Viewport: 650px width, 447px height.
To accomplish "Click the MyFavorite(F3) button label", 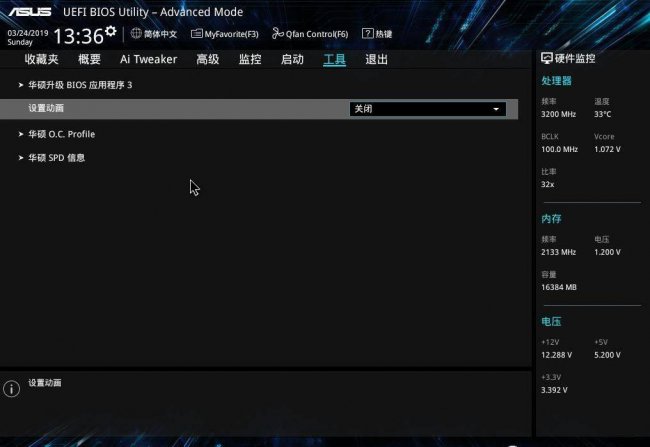I will [x=231, y=34].
